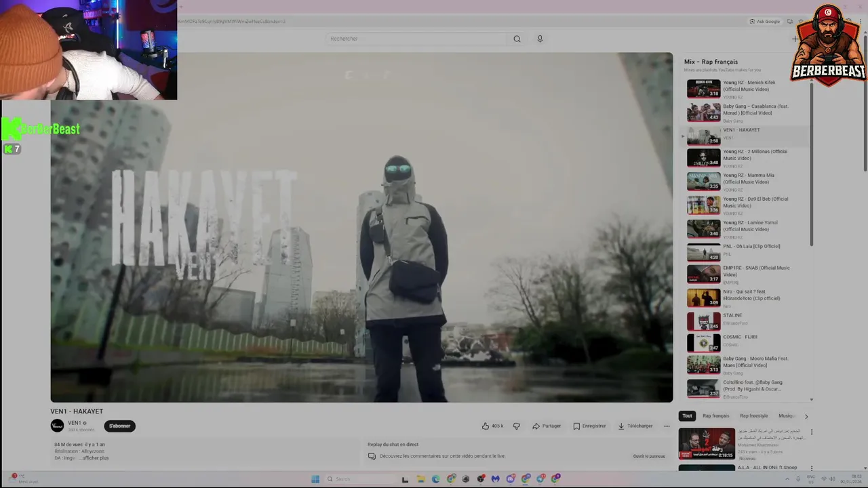Open Niro - Qui sait ? clip
This screenshot has height=488, width=868.
click(x=746, y=298)
